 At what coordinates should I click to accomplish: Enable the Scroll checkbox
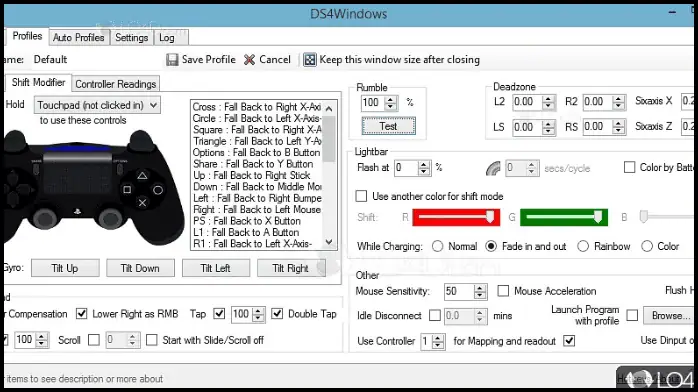pos(93,340)
